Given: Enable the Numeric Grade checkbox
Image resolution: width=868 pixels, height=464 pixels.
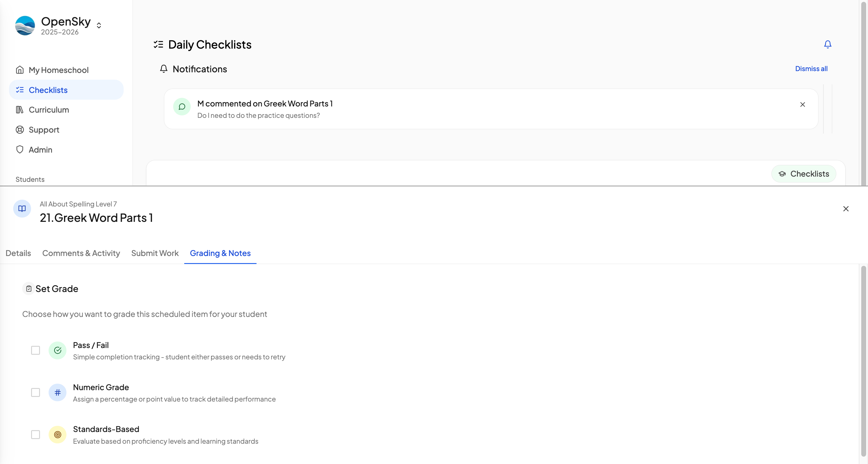Looking at the screenshot, I should (35, 393).
